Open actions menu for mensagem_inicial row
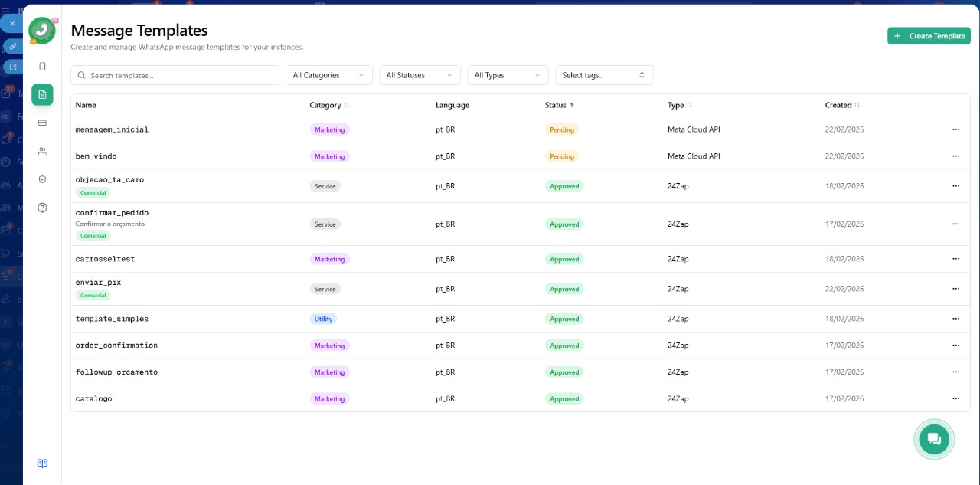The height and width of the screenshot is (485, 980). pyautogui.click(x=955, y=129)
